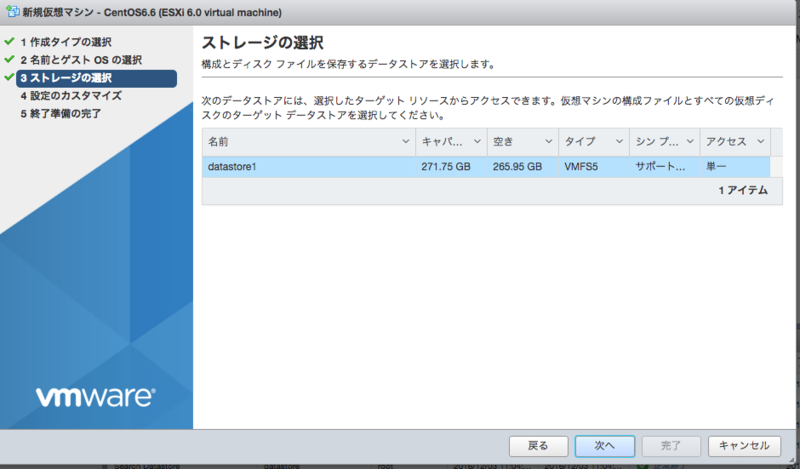Image resolution: width=800 pixels, height=469 pixels.
Task: Open the 空き column dropdown arrow
Action: click(x=548, y=141)
